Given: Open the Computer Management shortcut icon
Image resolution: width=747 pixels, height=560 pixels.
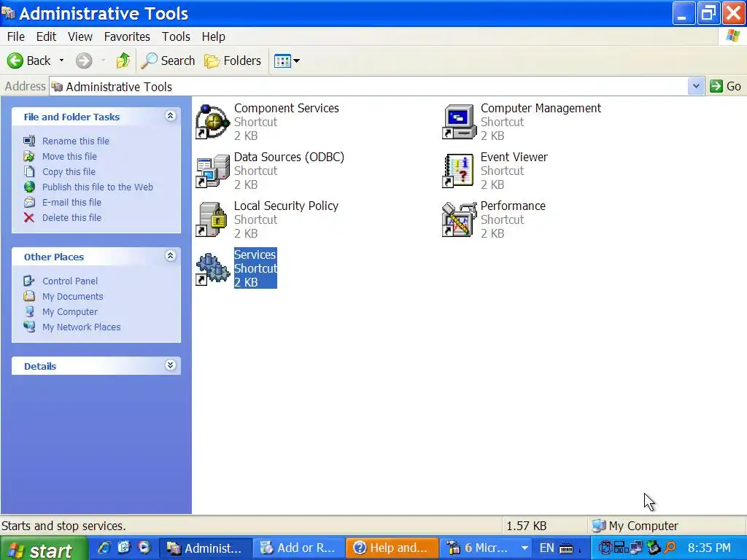Looking at the screenshot, I should (460, 122).
